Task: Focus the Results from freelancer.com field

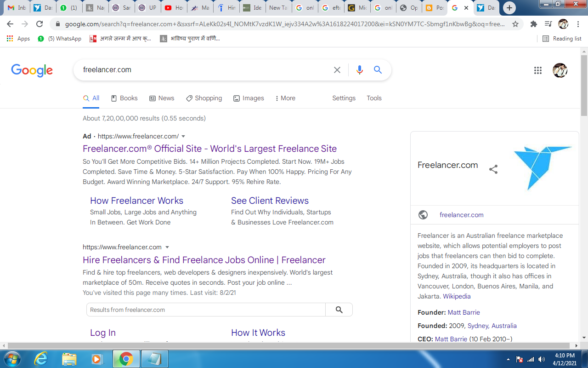Action: point(206,310)
